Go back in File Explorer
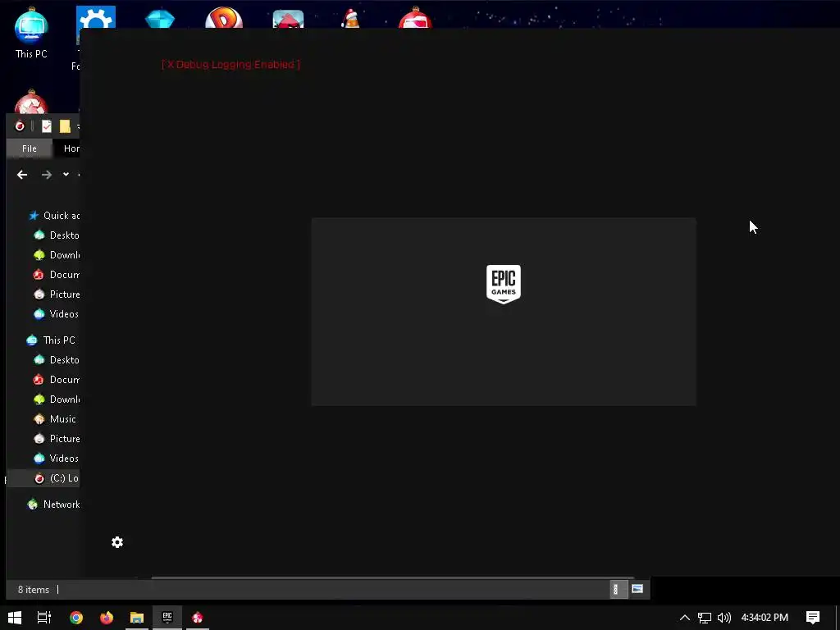 (x=22, y=175)
